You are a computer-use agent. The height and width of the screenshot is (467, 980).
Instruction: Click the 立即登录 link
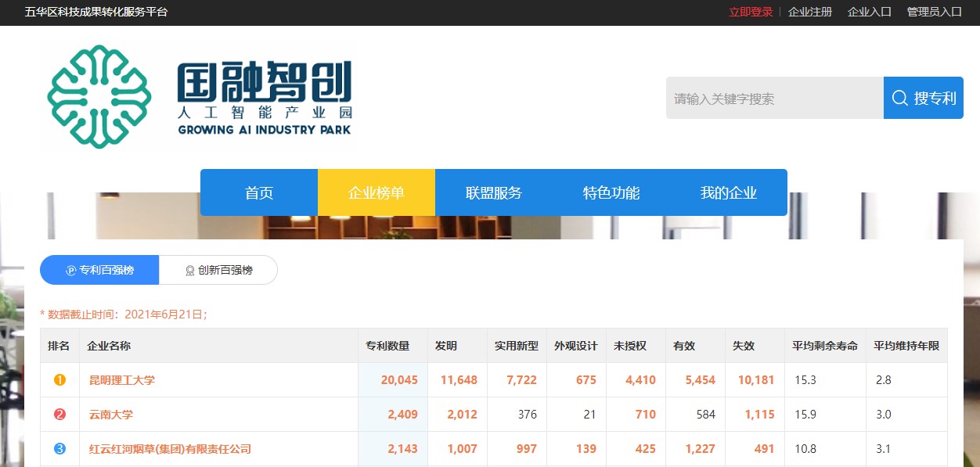point(751,12)
